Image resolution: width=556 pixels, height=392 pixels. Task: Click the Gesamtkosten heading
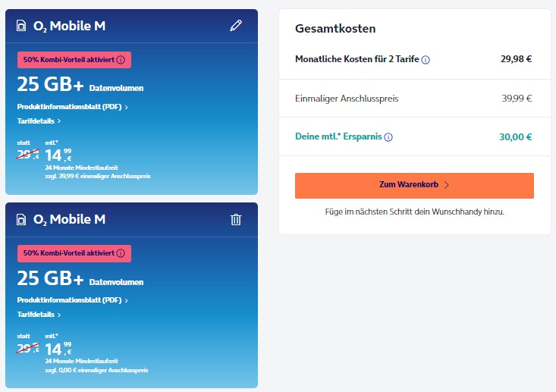tap(335, 29)
